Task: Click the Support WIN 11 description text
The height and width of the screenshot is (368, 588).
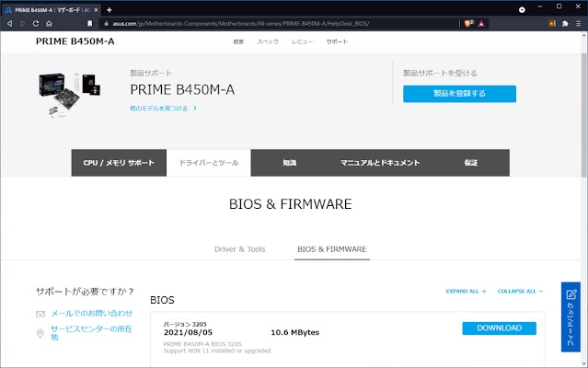Action: tap(217, 351)
